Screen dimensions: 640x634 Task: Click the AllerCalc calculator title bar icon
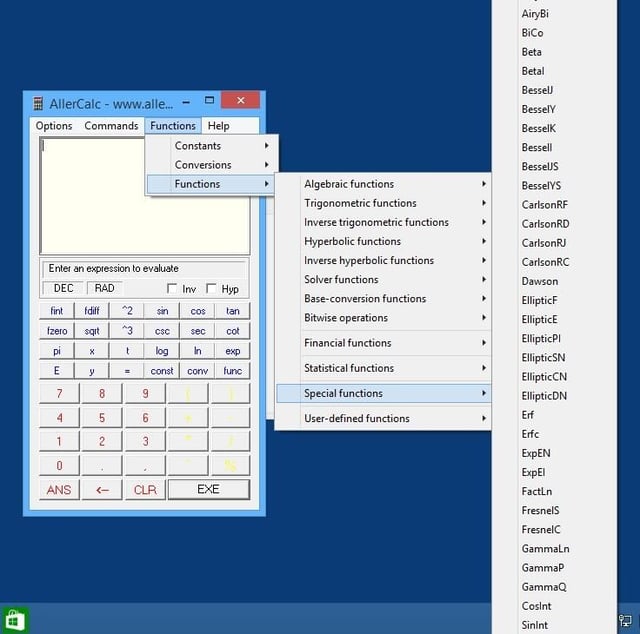point(38,104)
